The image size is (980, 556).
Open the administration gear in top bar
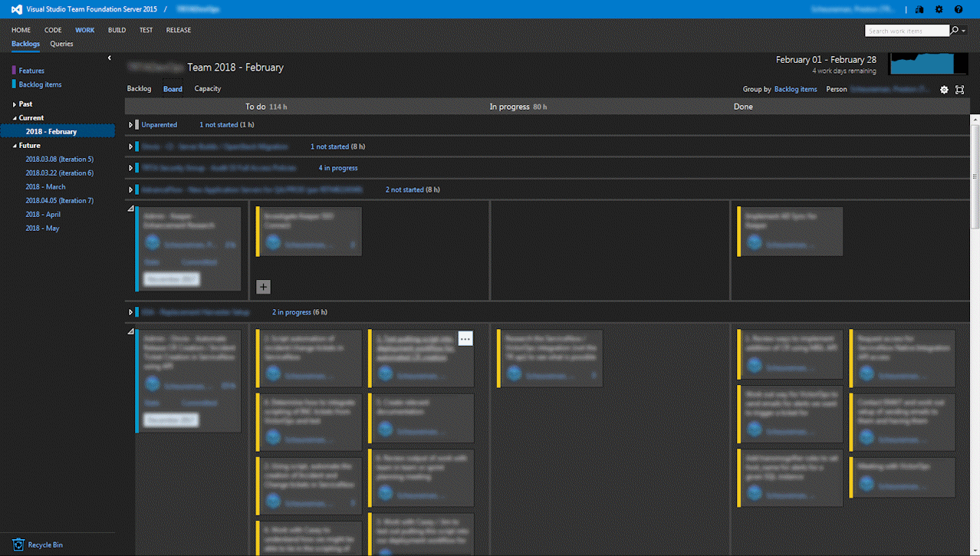click(x=939, y=9)
